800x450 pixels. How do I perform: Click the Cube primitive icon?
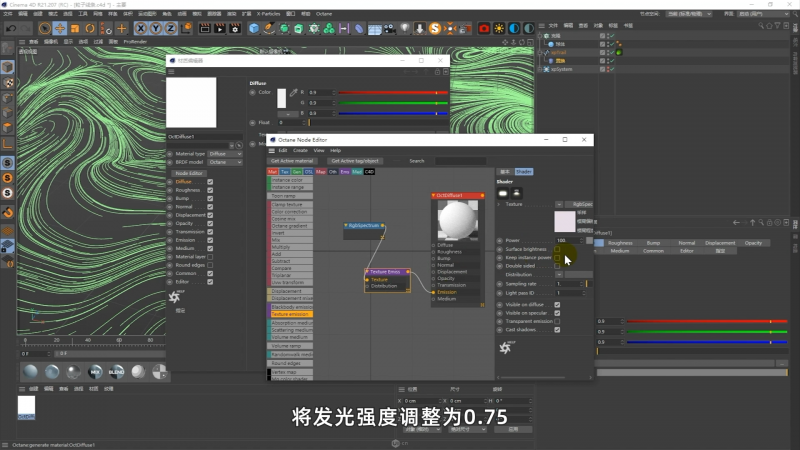(x=254, y=29)
